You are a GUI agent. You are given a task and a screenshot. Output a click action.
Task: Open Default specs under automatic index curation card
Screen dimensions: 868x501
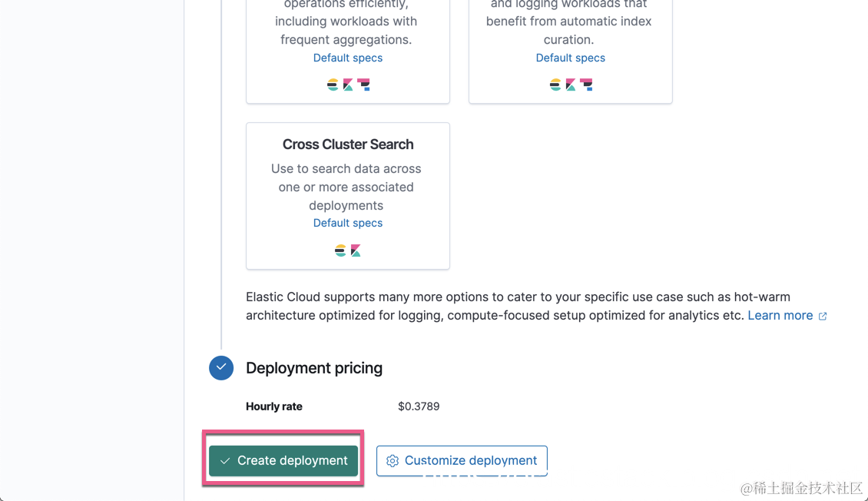pos(571,58)
